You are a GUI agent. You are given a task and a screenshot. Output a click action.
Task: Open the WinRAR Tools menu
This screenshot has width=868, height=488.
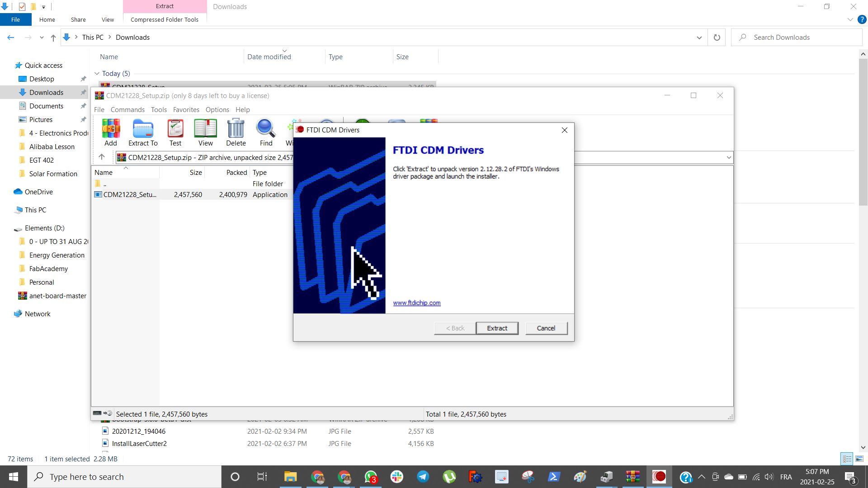159,109
